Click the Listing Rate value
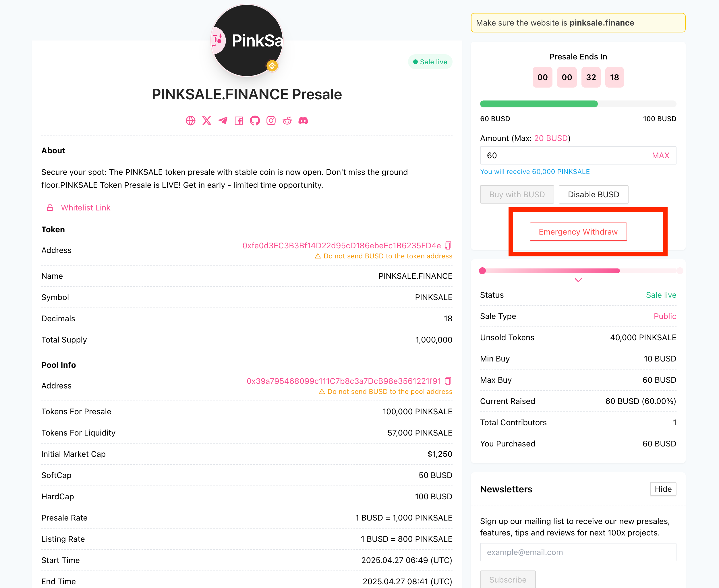 (406, 539)
